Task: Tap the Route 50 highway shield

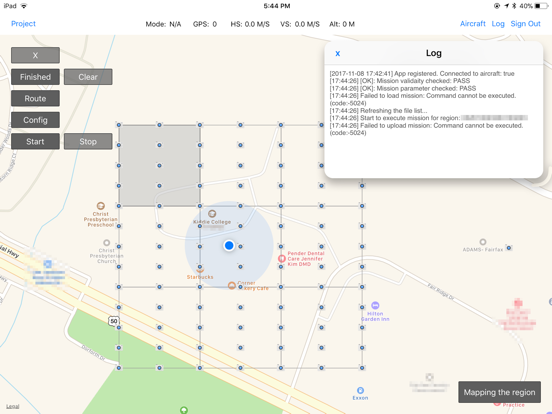Action: coord(113,321)
